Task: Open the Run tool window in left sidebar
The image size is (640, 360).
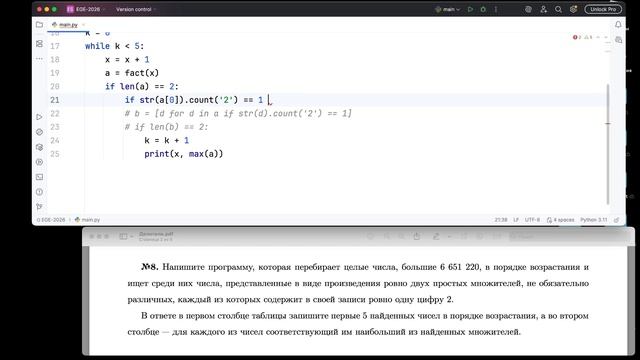Action: point(39,117)
